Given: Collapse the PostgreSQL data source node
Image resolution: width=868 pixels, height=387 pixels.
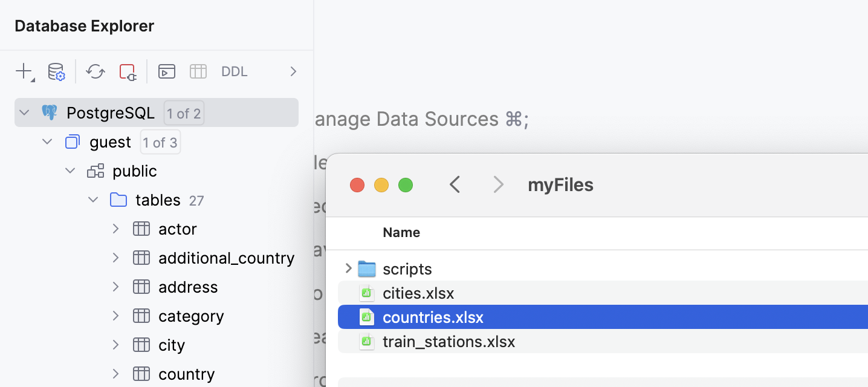Looking at the screenshot, I should click(x=24, y=112).
